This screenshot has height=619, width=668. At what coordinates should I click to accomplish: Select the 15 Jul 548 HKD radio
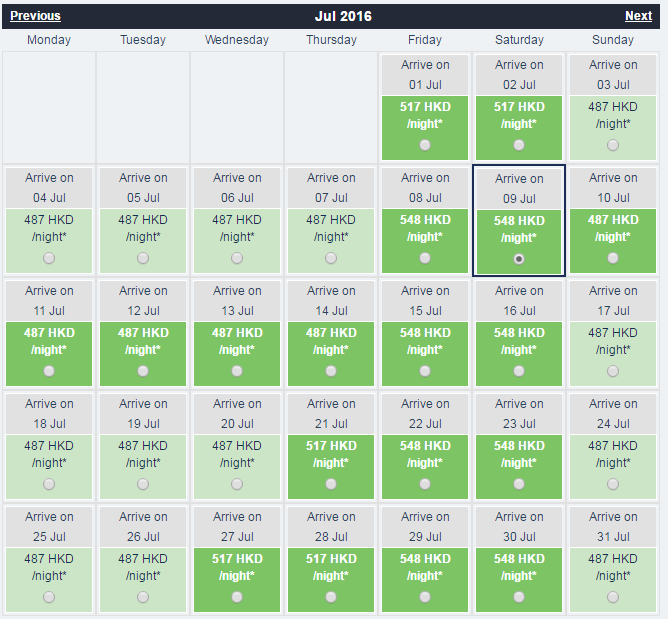click(426, 371)
